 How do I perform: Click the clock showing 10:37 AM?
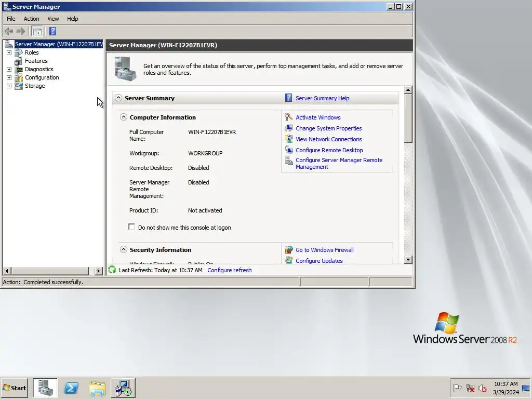506,384
